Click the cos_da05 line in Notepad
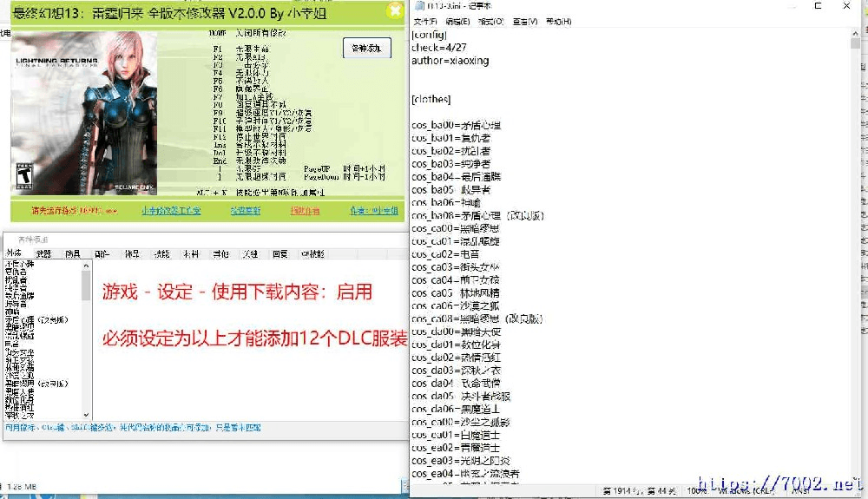Viewport: 868px width, 499px height. click(461, 396)
